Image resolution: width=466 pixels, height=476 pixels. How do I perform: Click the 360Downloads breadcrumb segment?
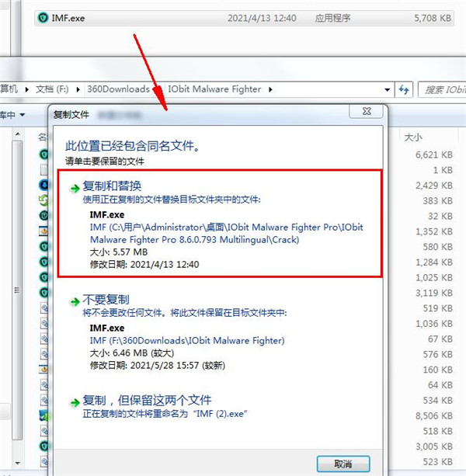click(x=118, y=89)
